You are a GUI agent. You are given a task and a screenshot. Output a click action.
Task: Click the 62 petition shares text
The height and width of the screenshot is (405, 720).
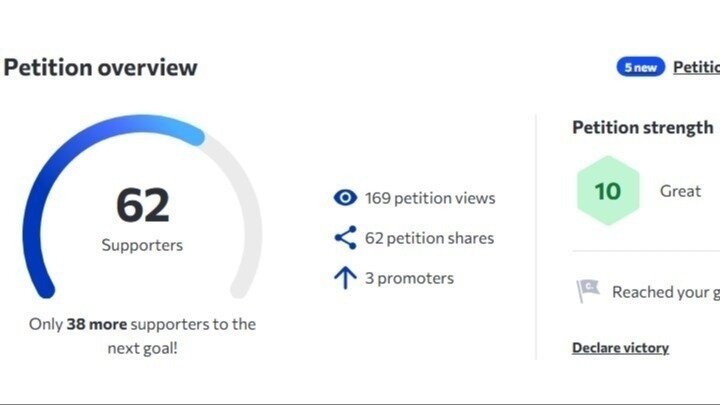coord(429,238)
